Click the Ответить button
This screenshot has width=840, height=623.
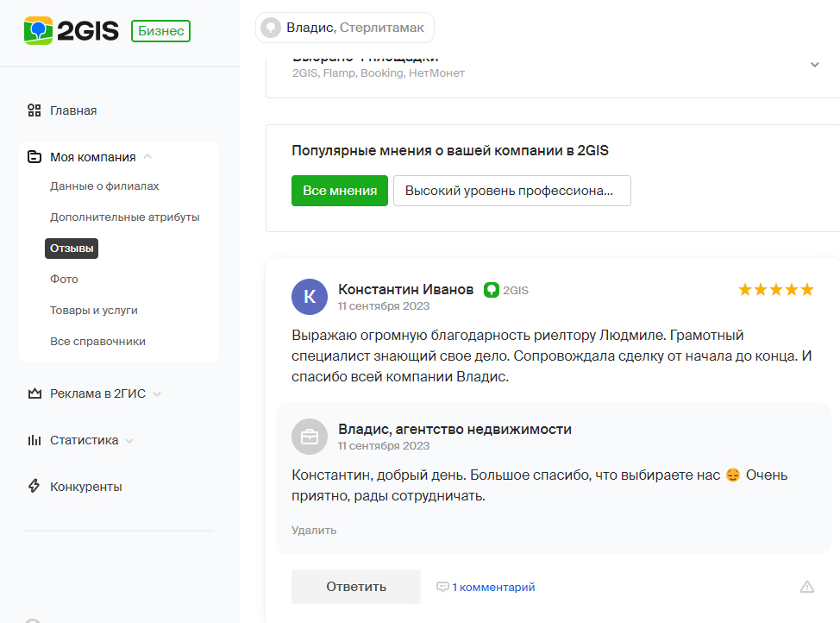point(355,587)
